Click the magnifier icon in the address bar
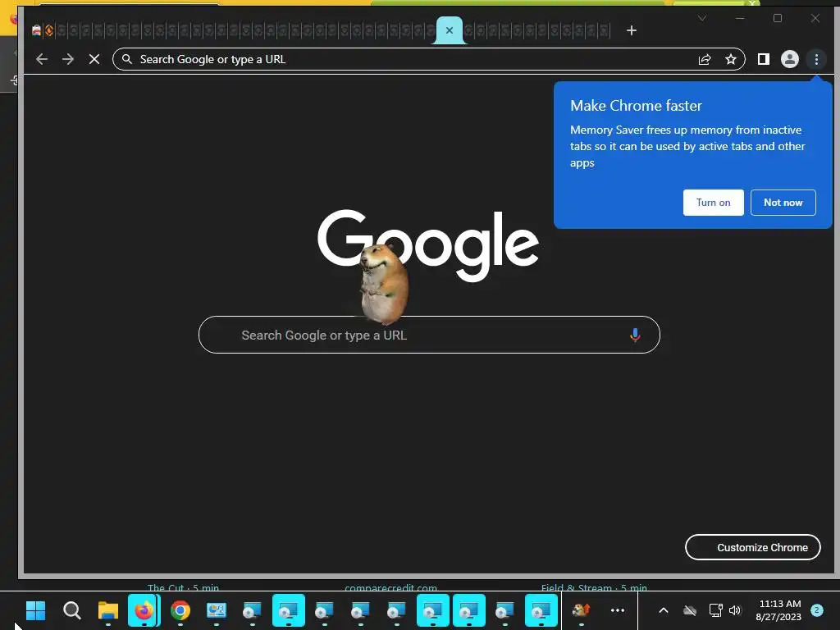 click(x=127, y=59)
